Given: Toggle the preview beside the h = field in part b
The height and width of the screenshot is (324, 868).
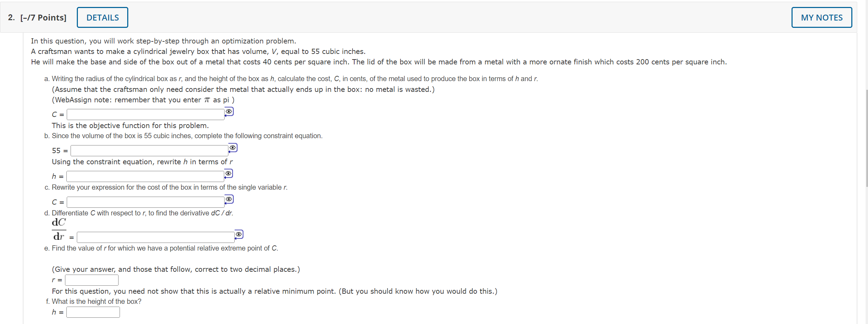Looking at the screenshot, I should [x=228, y=173].
